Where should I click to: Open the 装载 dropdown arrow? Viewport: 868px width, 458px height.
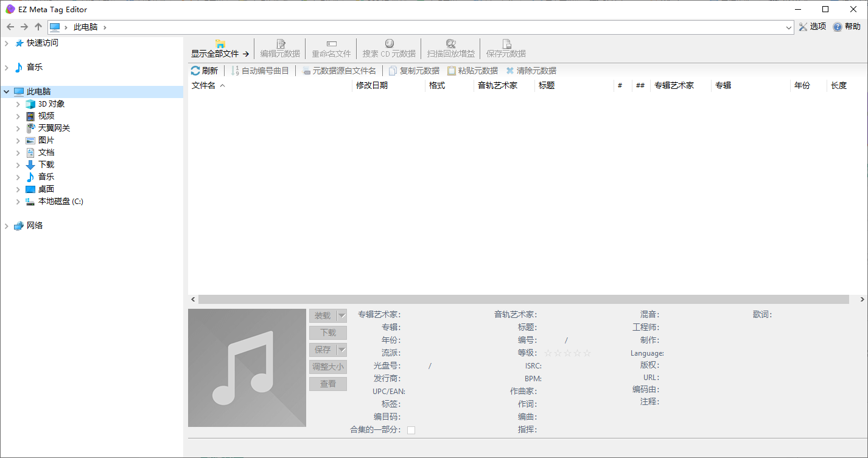(x=341, y=315)
